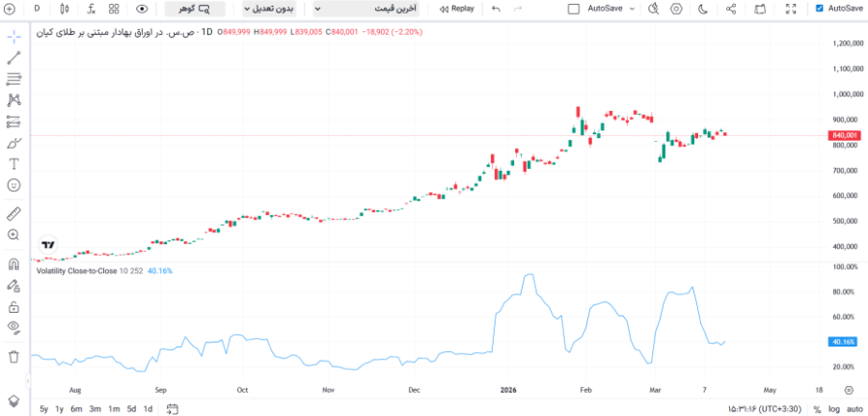
Task: Switch to dark theme moon icon
Action: pos(703,9)
